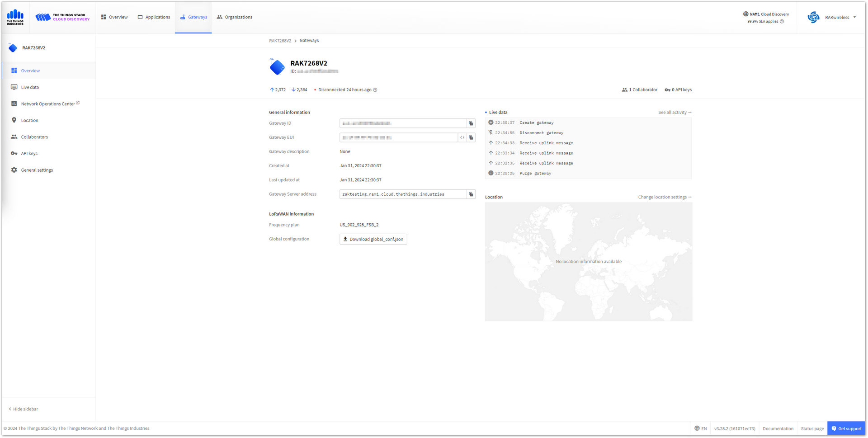Click the API keys key icon in sidebar
Image resolution: width=868 pixels, height=438 pixels.
point(14,153)
